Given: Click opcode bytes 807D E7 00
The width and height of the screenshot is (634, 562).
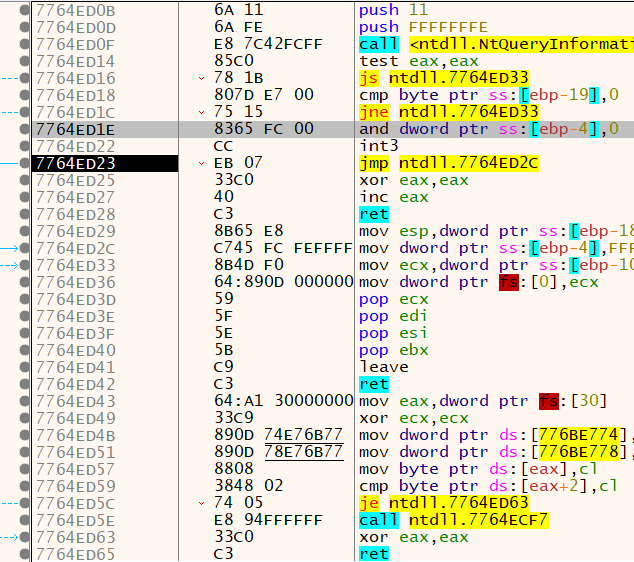Looking at the screenshot, I should (264, 95).
